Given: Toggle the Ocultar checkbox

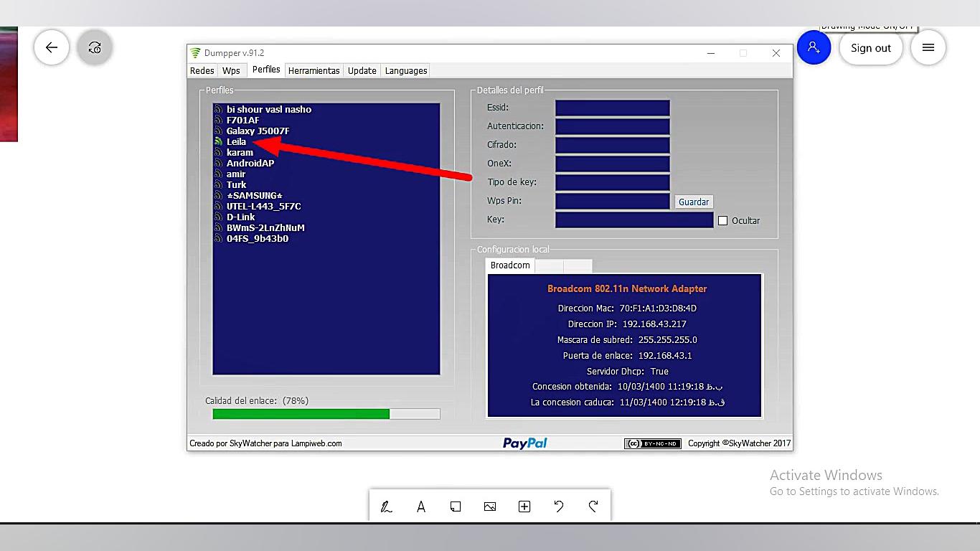Looking at the screenshot, I should click(722, 221).
